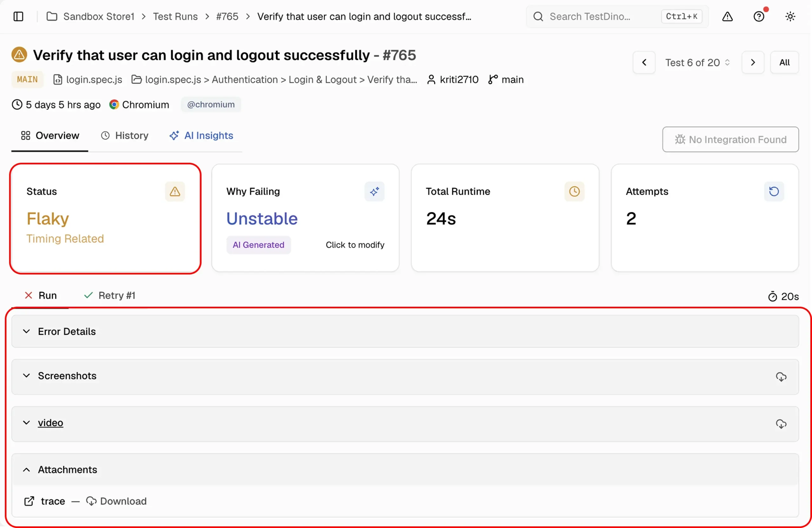Navigate to Test Runs breadcrumb
The image size is (812, 528).
[175, 16]
